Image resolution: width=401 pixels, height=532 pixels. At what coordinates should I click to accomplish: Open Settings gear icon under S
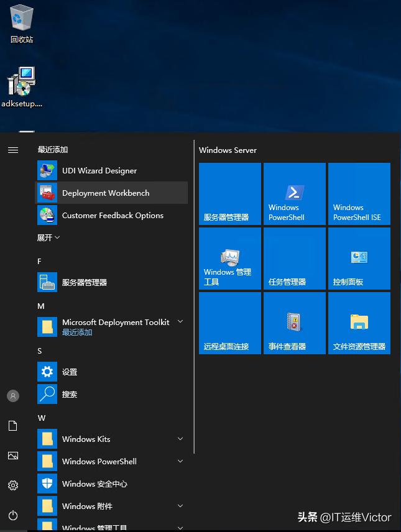pyautogui.click(x=47, y=372)
